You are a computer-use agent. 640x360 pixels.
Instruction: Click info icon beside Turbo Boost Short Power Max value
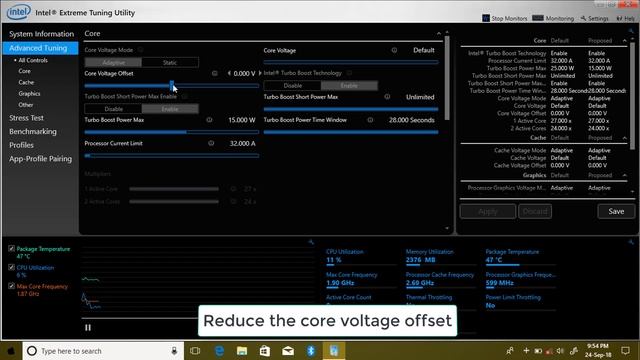coord(387,97)
